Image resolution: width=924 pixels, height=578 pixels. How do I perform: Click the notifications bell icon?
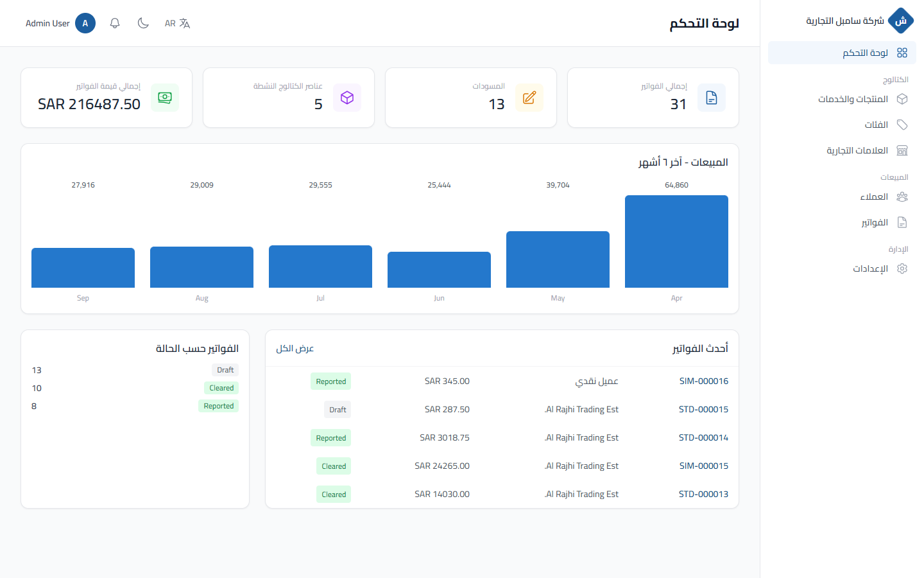coord(115,23)
